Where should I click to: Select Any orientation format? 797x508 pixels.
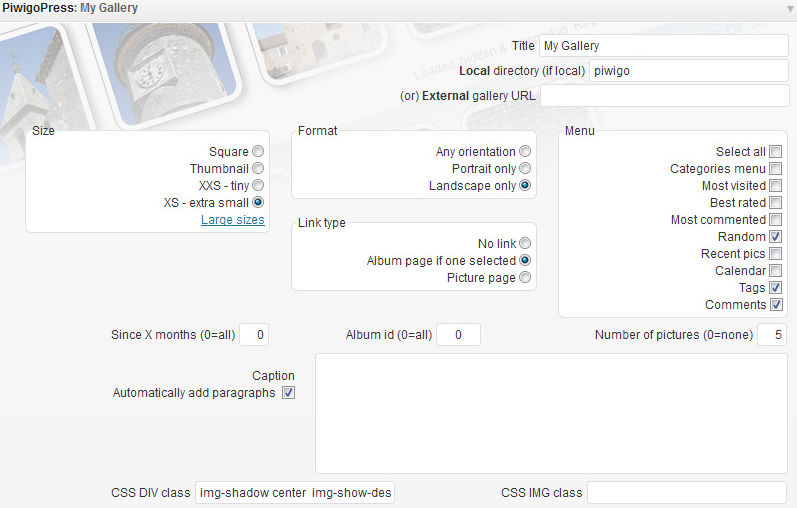point(525,151)
